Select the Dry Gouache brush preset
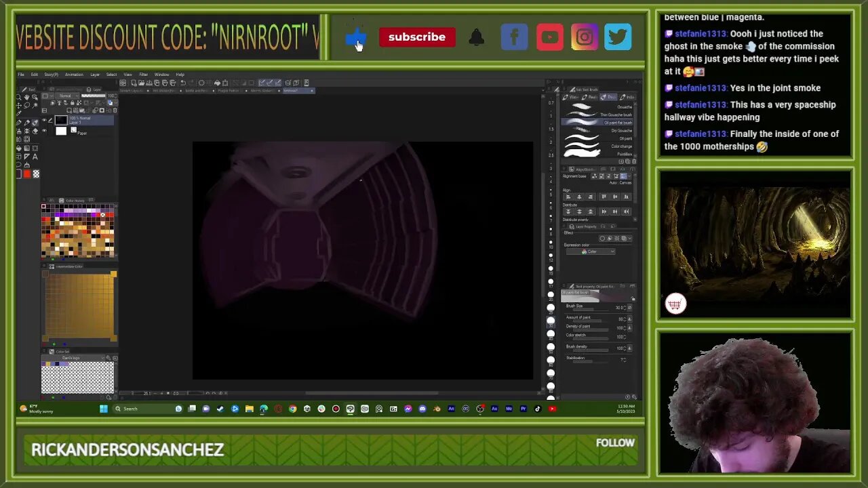 click(597, 131)
